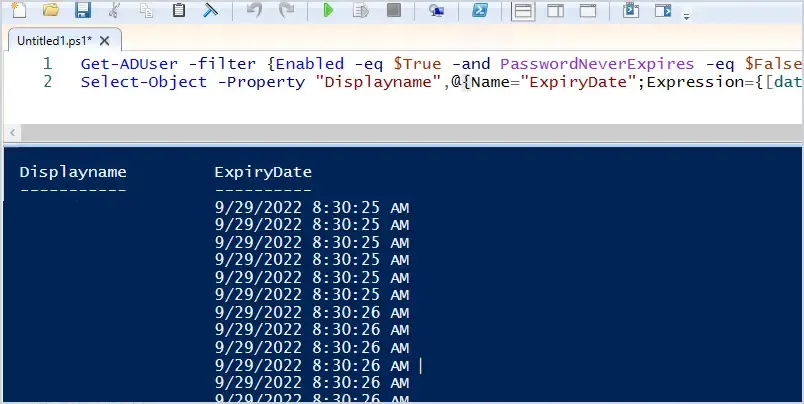Paste using the clipboard icon
Image resolution: width=804 pixels, height=404 pixels.
tap(179, 11)
